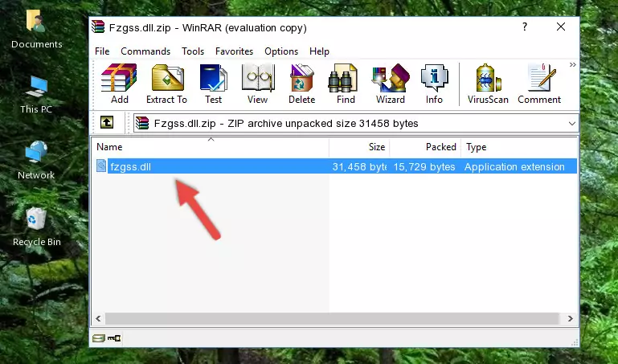Sort by the Name column header
This screenshot has width=618, height=364.
click(x=211, y=147)
